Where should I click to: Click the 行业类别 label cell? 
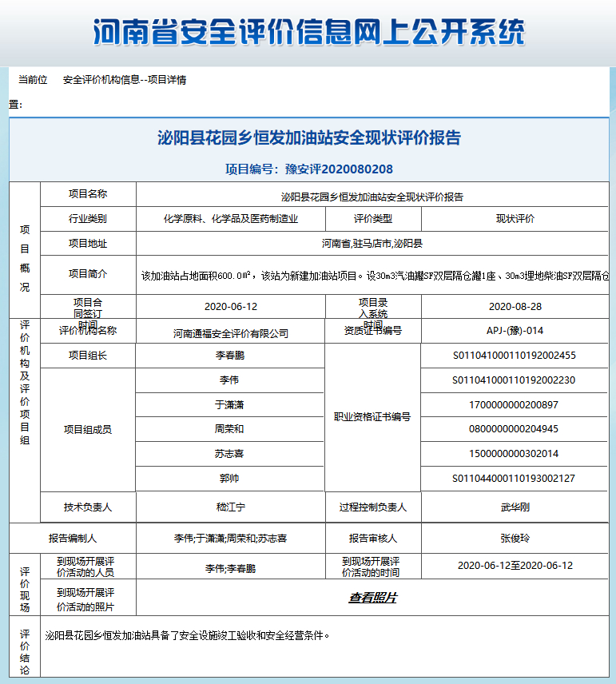(88, 219)
